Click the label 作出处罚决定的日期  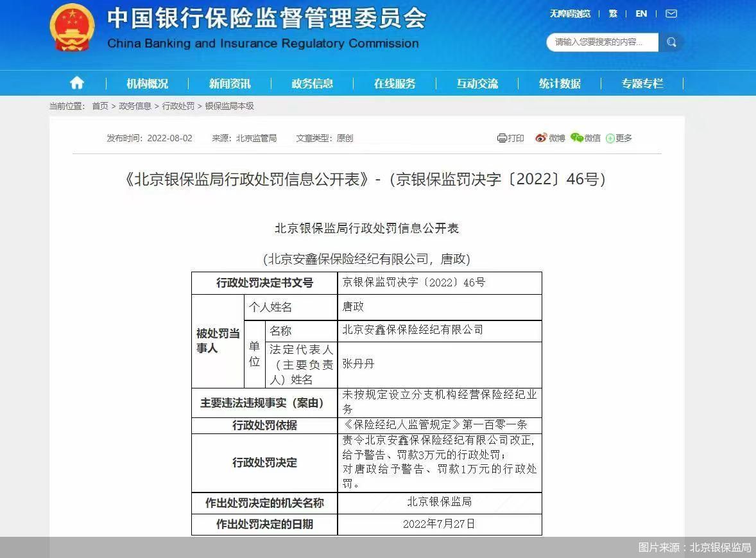tap(264, 524)
